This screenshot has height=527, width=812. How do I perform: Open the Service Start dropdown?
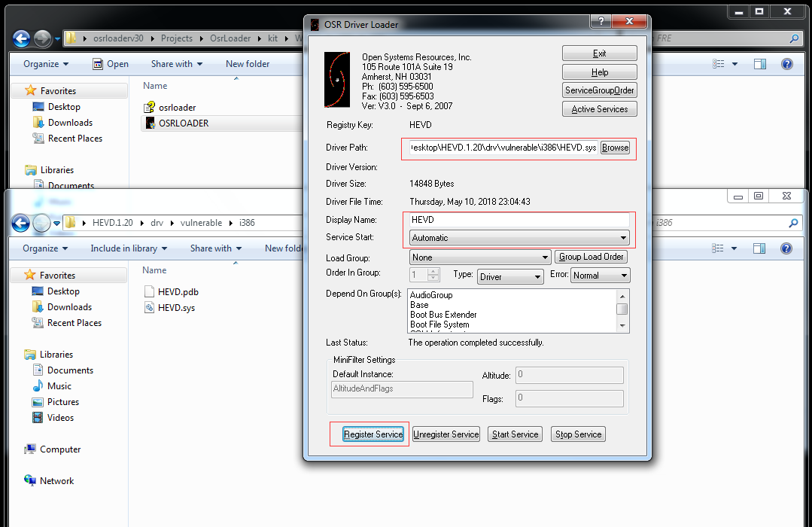pyautogui.click(x=519, y=238)
